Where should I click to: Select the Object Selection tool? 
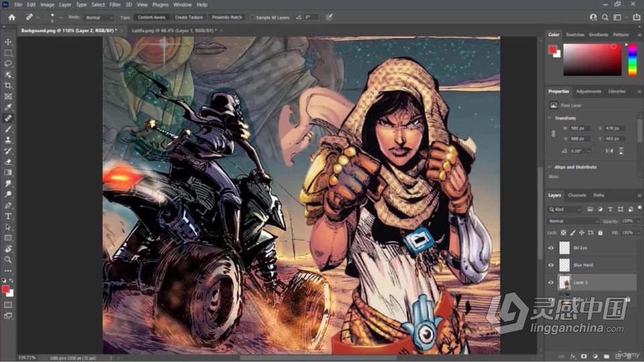(x=8, y=74)
